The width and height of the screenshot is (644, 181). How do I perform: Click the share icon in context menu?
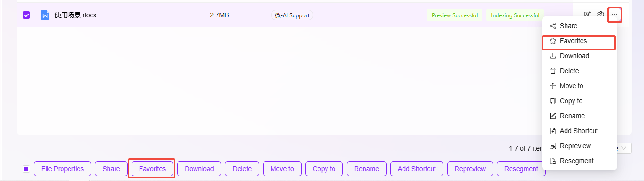tap(553, 26)
